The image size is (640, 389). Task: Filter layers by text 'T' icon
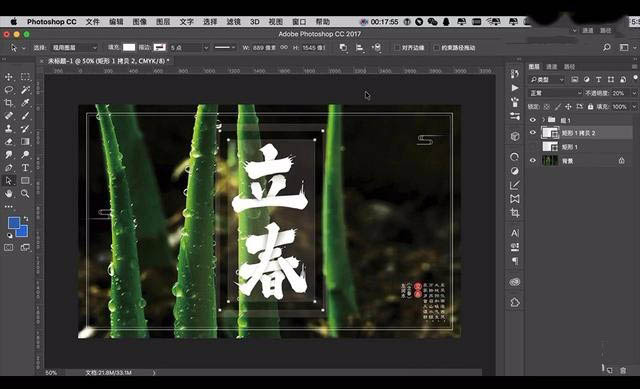[x=598, y=80]
